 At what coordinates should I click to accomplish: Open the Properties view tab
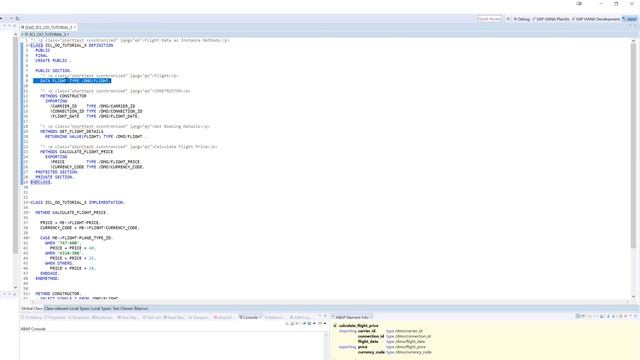click(x=55, y=317)
